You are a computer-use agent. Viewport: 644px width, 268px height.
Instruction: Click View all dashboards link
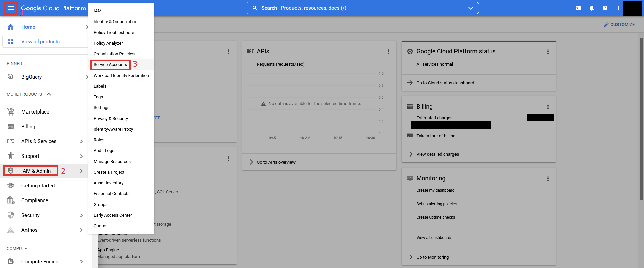[x=434, y=238]
